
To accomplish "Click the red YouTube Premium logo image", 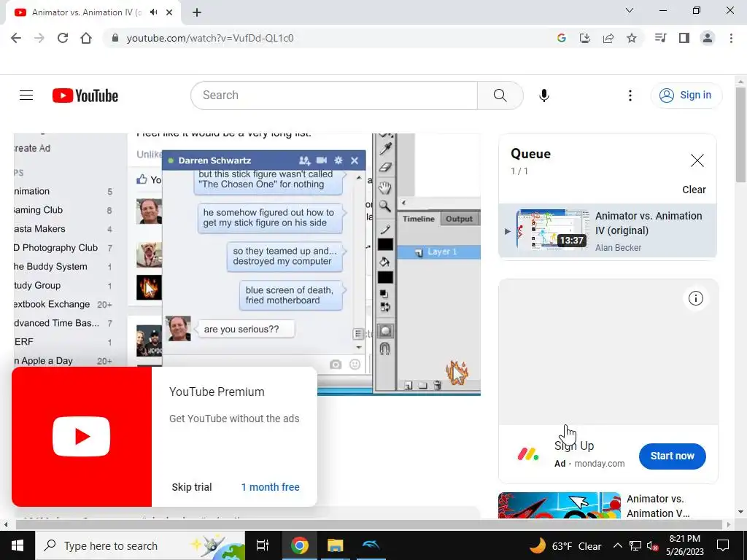I will [82, 436].
